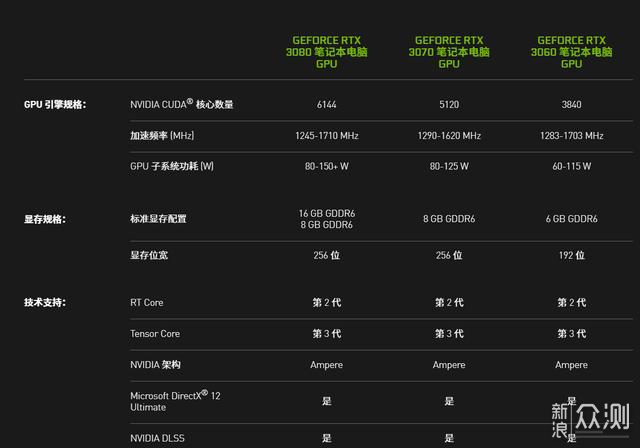This screenshot has width=640, height=448.
Task: Click the 'NVIDIA 架构' row label
Action: 155,364
